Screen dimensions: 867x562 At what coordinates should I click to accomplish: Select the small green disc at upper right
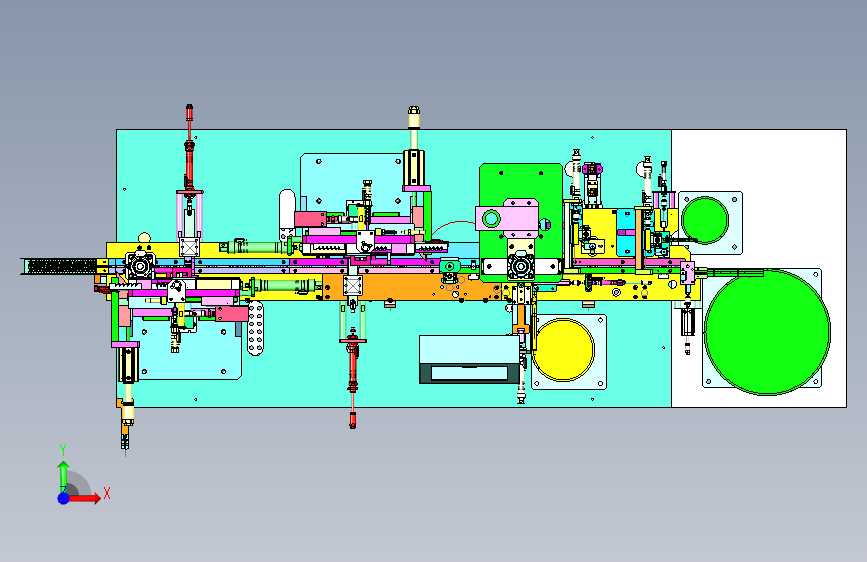point(705,220)
